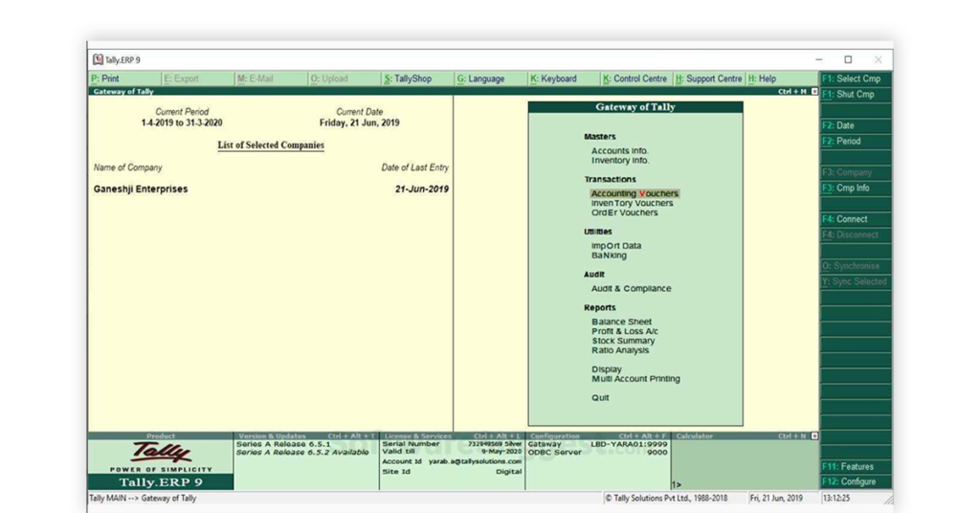The image size is (980, 513).
Task: Close the Calculator panel
Action: pyautogui.click(x=814, y=435)
